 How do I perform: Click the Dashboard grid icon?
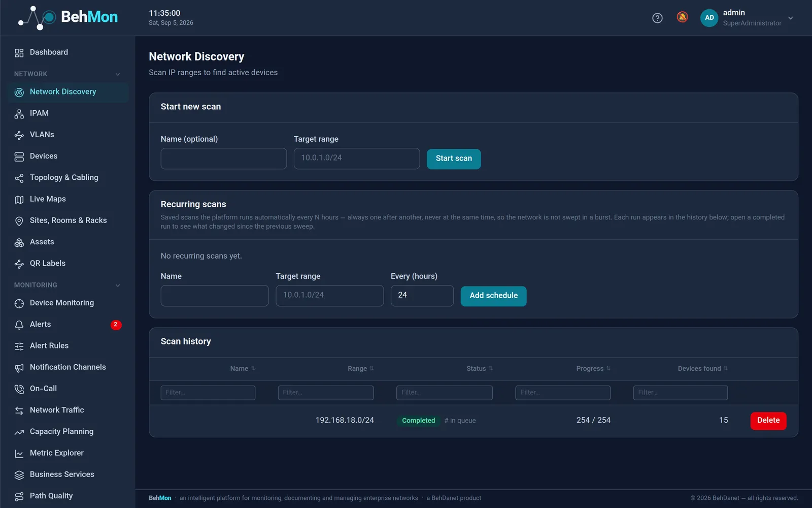(x=19, y=53)
